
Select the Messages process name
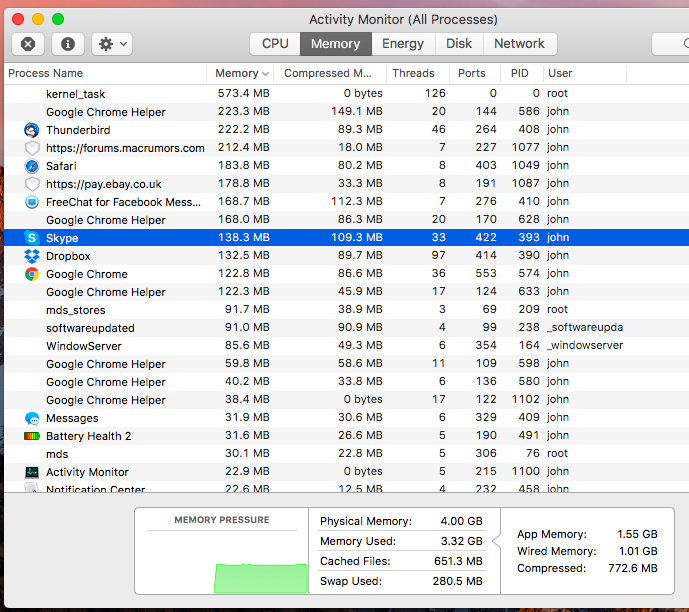coord(72,418)
